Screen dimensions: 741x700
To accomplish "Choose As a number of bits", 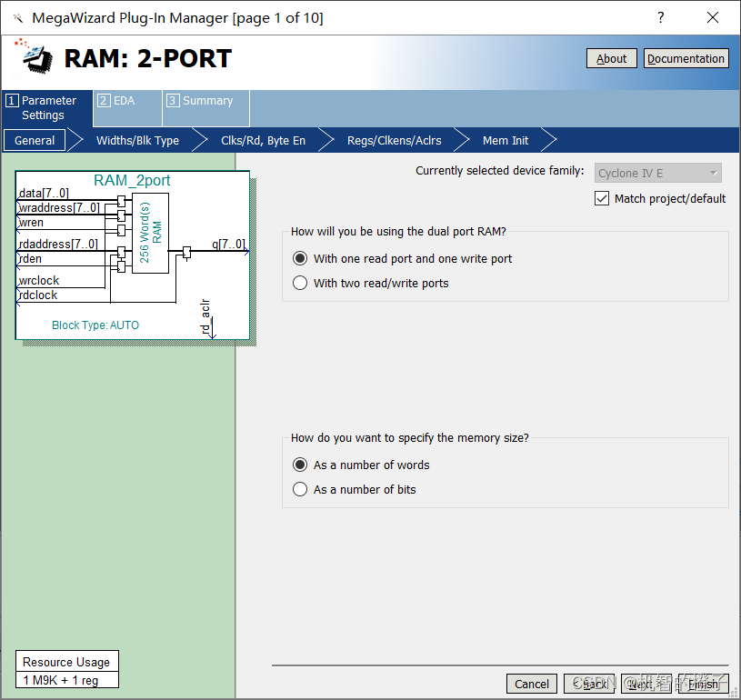I will [x=300, y=490].
